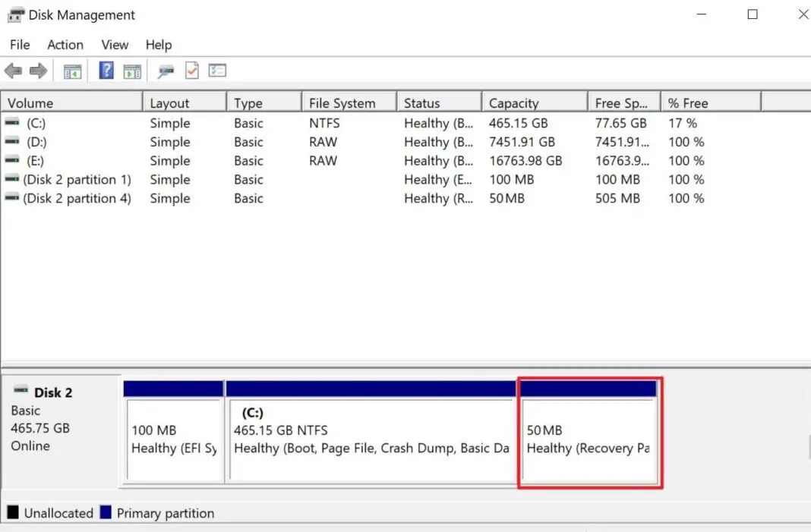Click the blue checklist toolbar icon
The width and height of the screenshot is (811, 532).
[217, 71]
